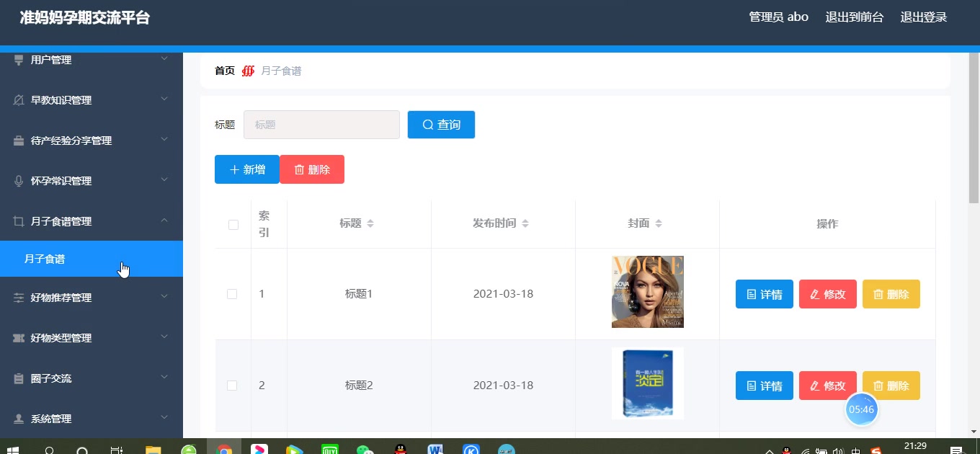Screen dimensions: 980x454
Task: Check the checkbox for row 标题2
Action: pos(232,386)
